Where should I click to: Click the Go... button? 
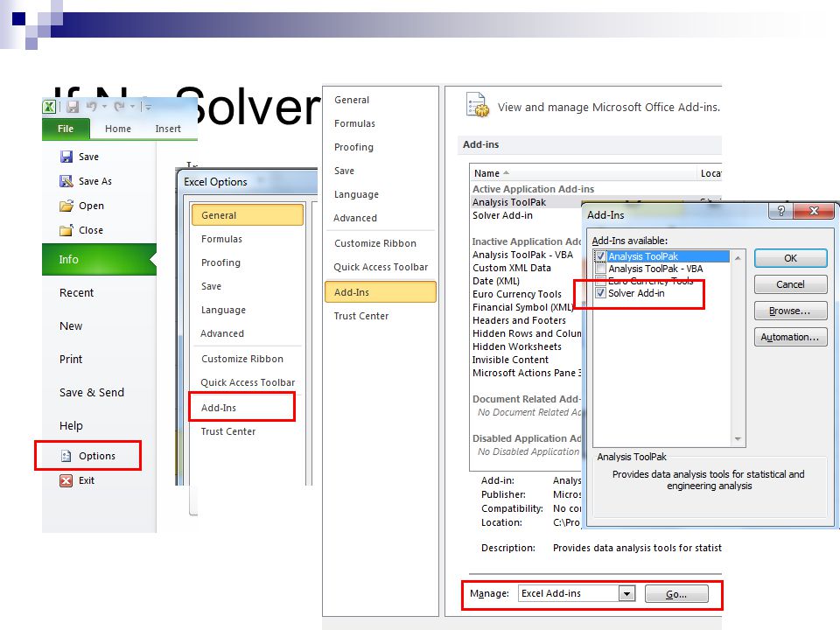[676, 594]
